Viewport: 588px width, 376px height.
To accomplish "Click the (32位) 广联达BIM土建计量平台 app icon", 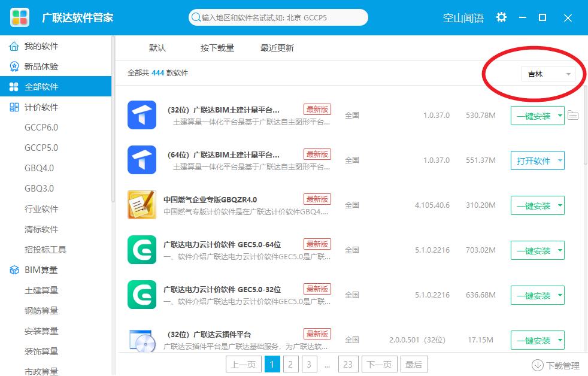I will pos(142,115).
